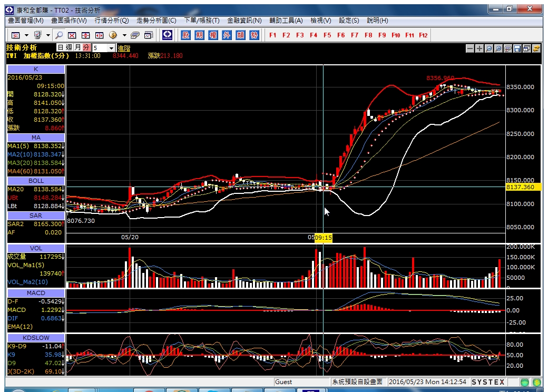Click the green status indicator in status bar
The image size is (548, 392).
(x=525, y=382)
